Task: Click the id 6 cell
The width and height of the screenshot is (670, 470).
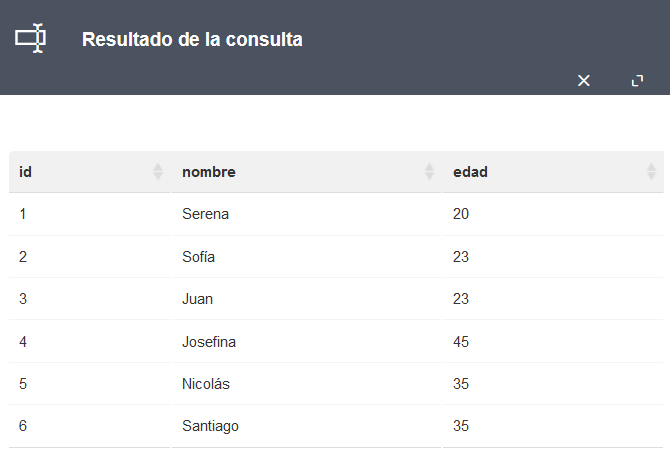Action: [90, 426]
